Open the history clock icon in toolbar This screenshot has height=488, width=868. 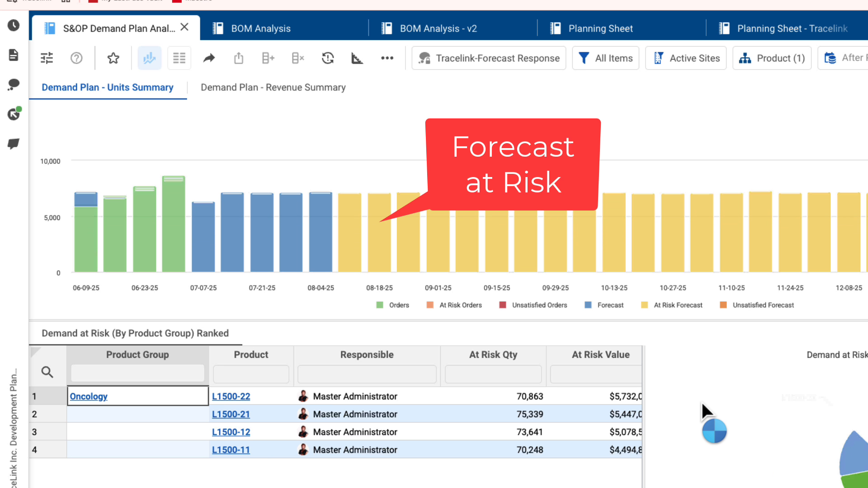(328, 58)
